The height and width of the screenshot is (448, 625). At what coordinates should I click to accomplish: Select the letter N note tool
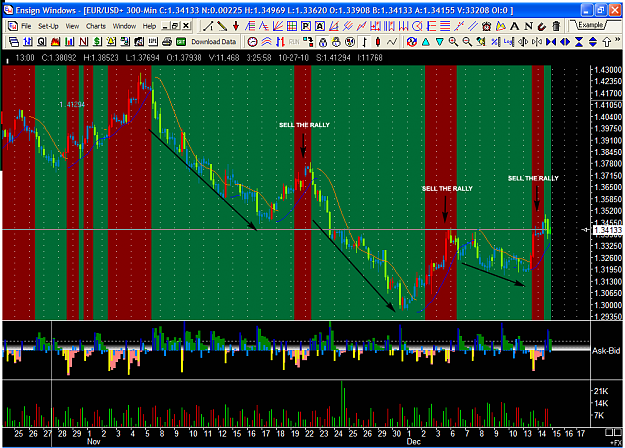click(x=528, y=27)
